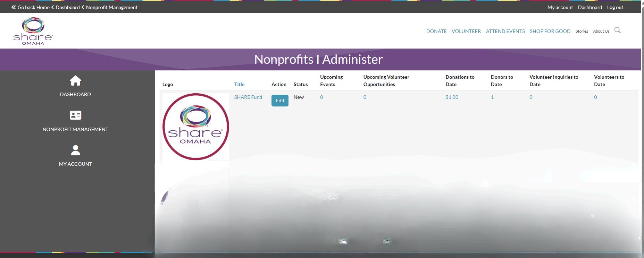644x258 pixels.
Task: Select NONPROFIT MANAGEMENT label in sidebar
Action: click(75, 129)
